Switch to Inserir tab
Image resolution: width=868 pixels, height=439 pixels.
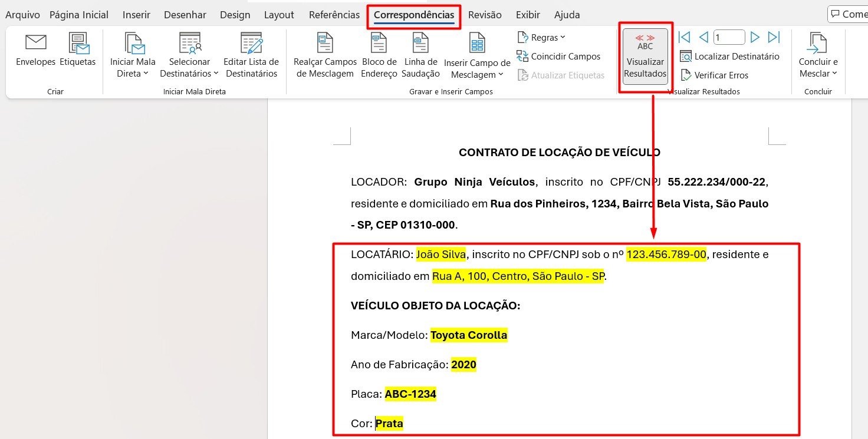pyautogui.click(x=136, y=15)
